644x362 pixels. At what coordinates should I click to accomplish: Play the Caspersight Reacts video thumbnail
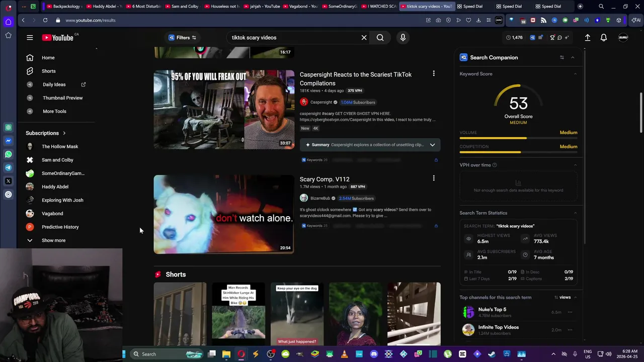click(x=224, y=110)
